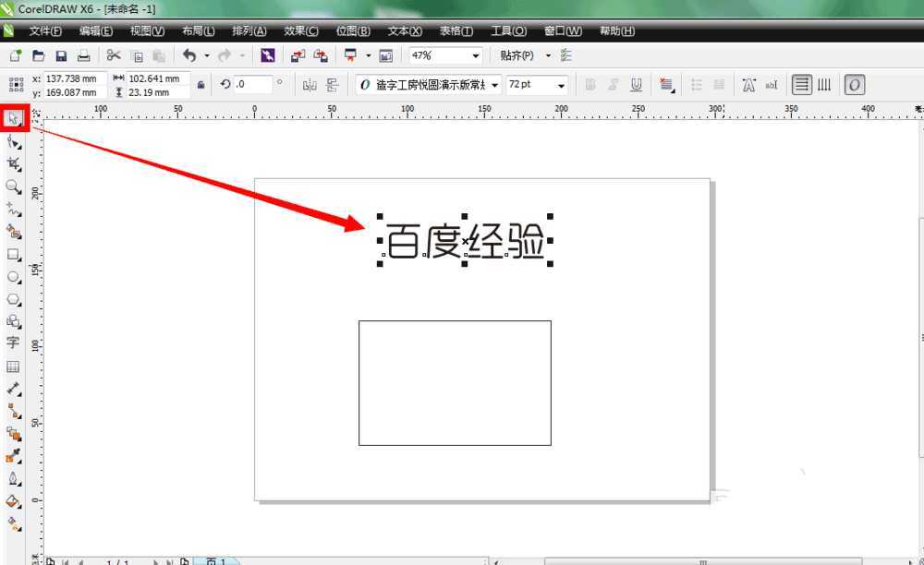924x565 pixels.
Task: Open the 效果(C) menu
Action: click(x=301, y=31)
